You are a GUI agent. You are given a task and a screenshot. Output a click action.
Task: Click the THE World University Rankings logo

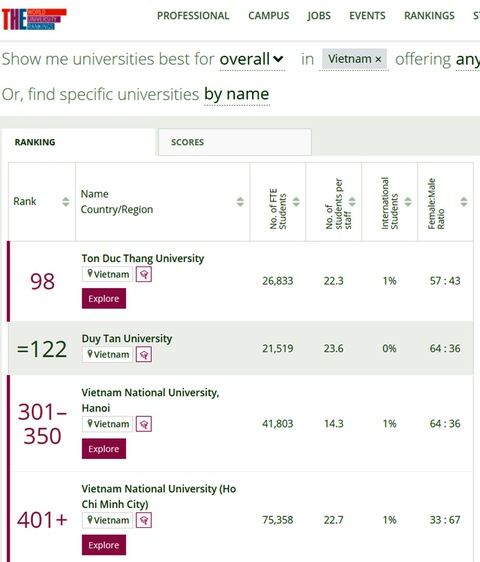(34, 19)
